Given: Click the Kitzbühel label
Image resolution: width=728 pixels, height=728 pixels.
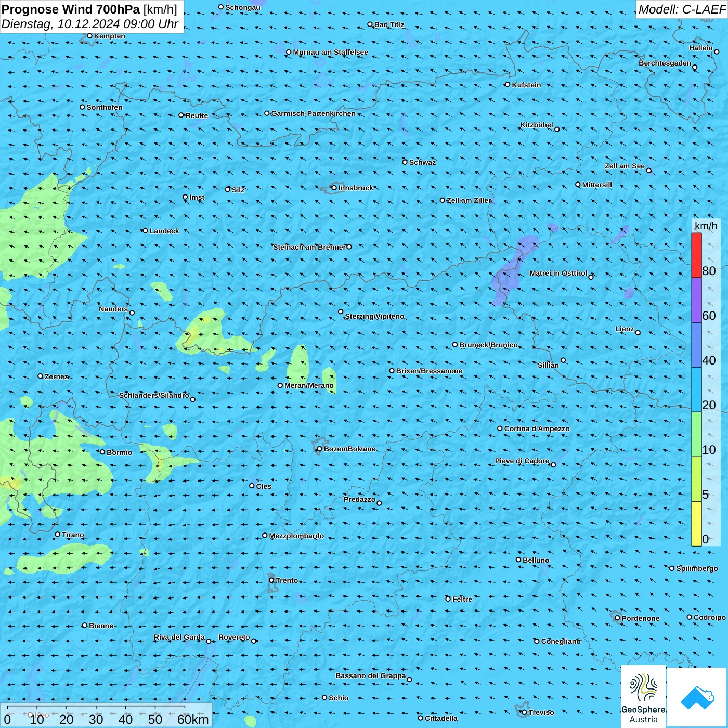Looking at the screenshot, I should [537, 125].
